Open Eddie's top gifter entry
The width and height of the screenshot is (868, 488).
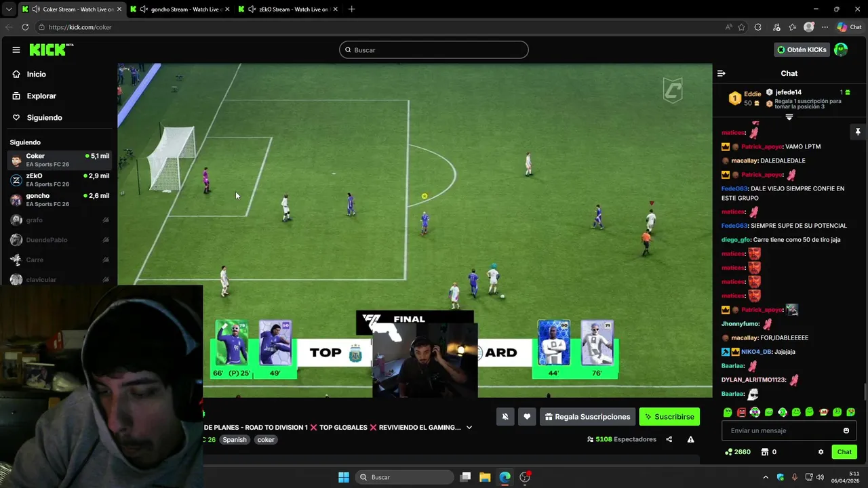745,98
